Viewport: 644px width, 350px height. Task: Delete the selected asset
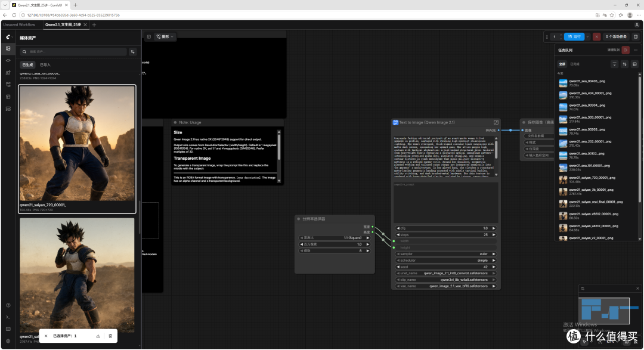coord(110,336)
